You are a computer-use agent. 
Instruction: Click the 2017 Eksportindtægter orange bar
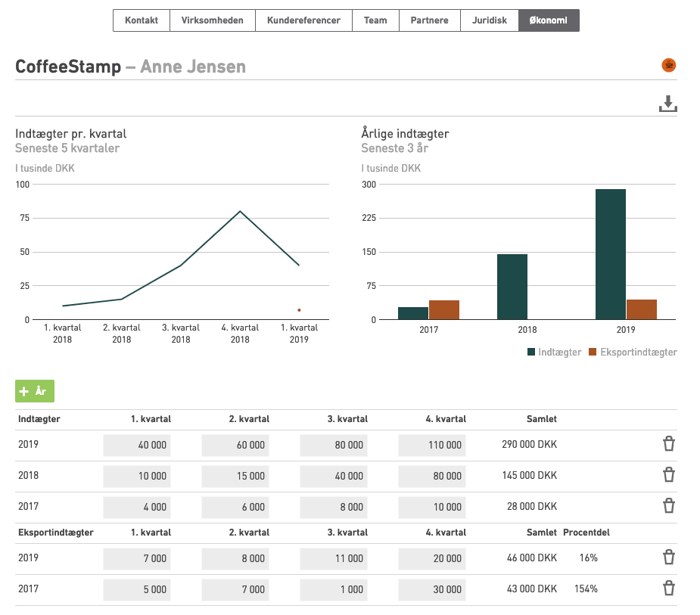444,310
